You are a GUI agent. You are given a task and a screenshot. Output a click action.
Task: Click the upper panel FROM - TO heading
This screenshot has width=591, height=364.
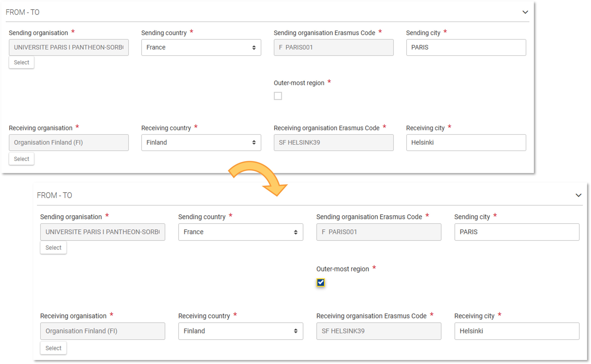[x=23, y=12]
